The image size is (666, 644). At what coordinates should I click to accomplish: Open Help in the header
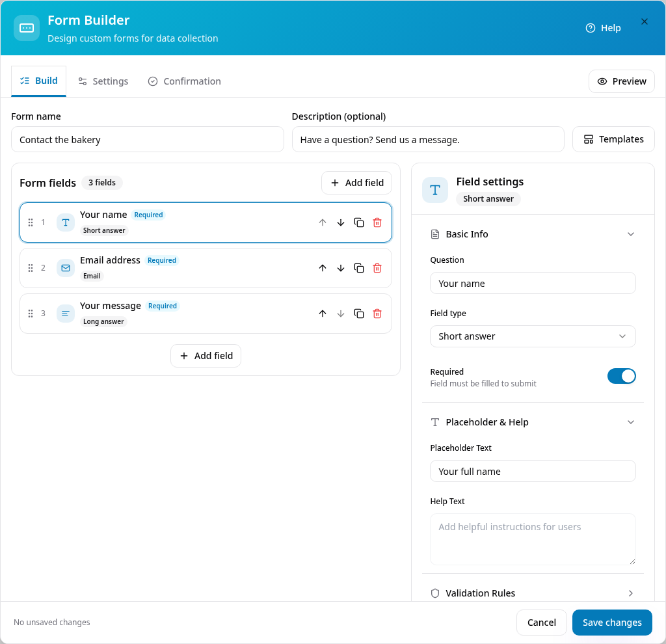(603, 28)
